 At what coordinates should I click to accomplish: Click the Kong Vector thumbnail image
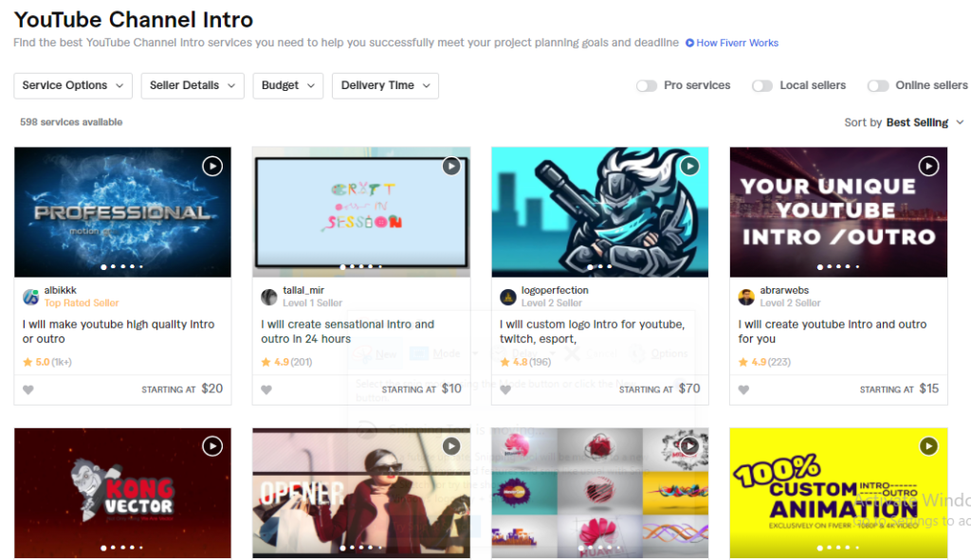pyautogui.click(x=122, y=493)
